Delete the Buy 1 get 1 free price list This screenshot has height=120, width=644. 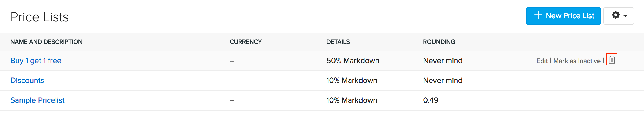612,60
